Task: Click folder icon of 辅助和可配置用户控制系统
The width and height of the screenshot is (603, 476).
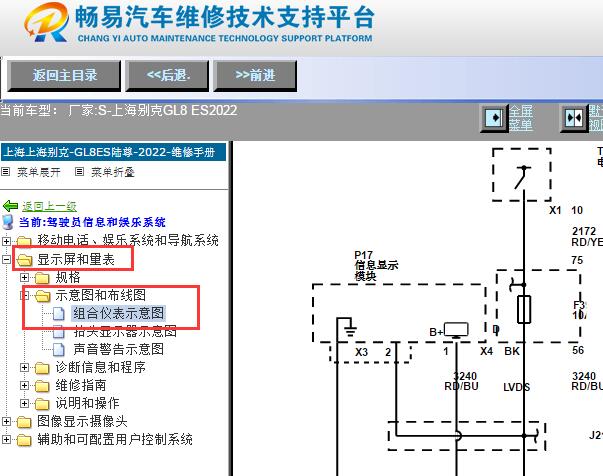Action: coord(24,440)
